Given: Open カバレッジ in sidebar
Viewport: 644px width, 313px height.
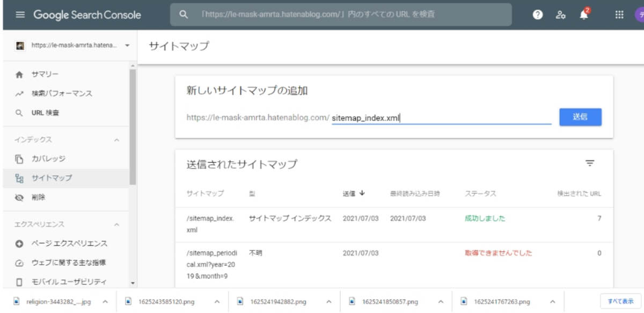Looking at the screenshot, I should click(x=48, y=159).
